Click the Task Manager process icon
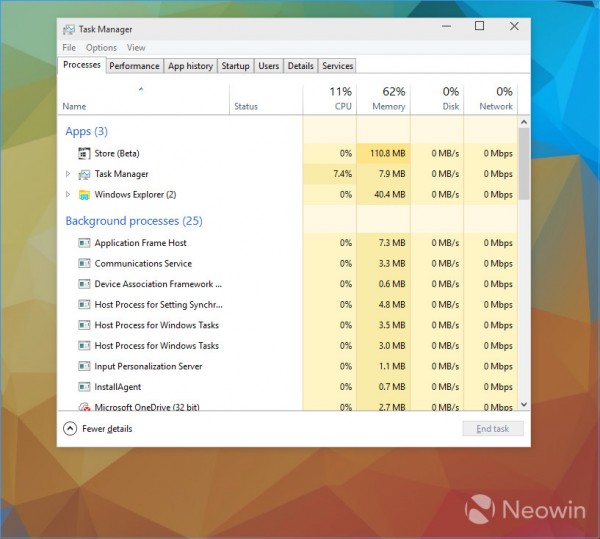Screen dimensions: 600x539 (x=84, y=174)
